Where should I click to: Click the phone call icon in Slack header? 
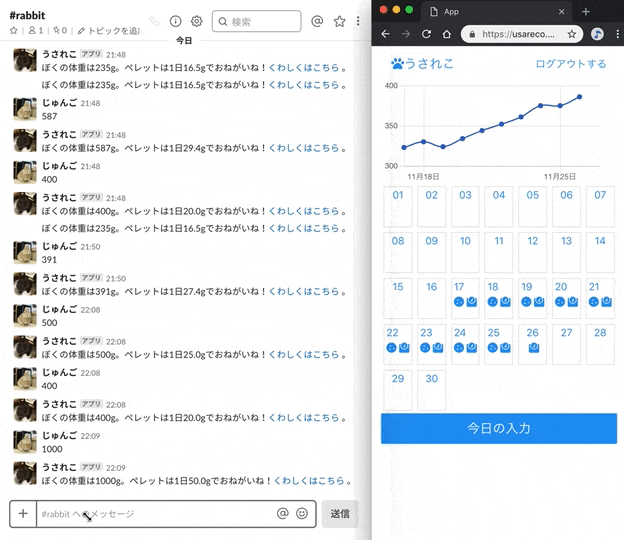(154, 21)
